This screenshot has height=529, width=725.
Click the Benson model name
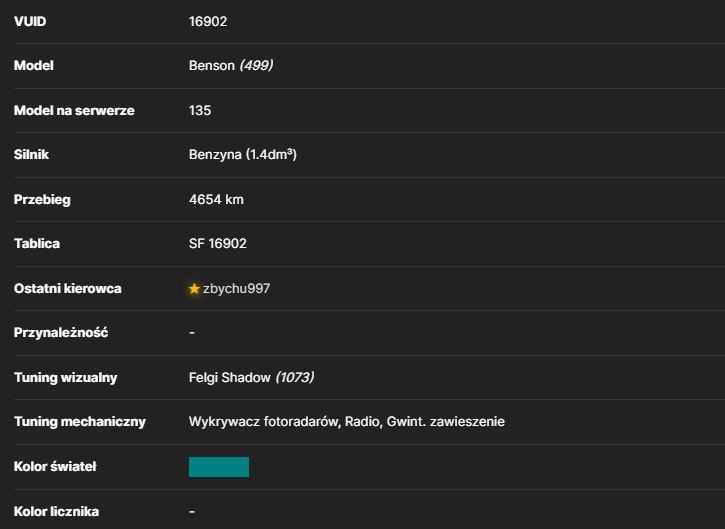tap(212, 66)
